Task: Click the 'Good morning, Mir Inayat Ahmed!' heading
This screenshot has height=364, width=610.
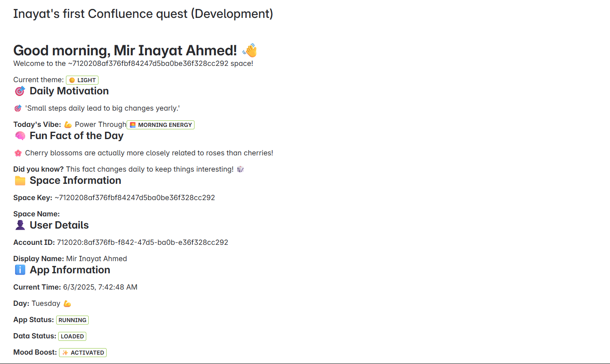Action: (x=125, y=50)
